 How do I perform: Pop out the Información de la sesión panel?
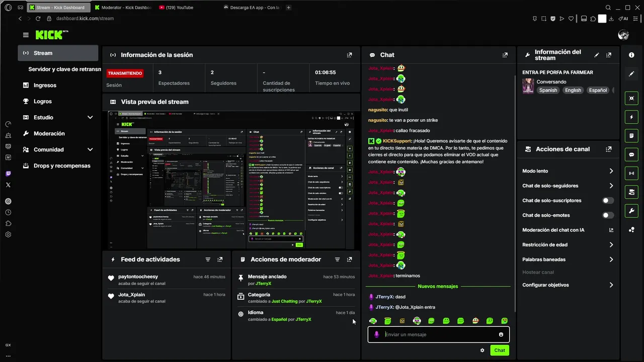pyautogui.click(x=349, y=55)
